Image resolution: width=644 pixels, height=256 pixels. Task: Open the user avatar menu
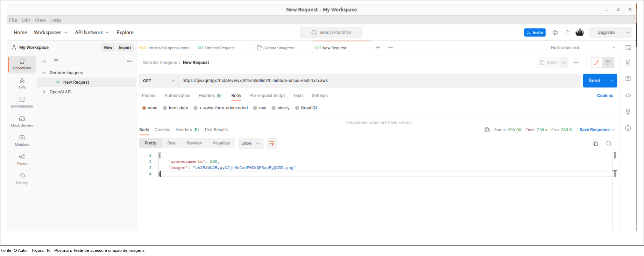(580, 33)
